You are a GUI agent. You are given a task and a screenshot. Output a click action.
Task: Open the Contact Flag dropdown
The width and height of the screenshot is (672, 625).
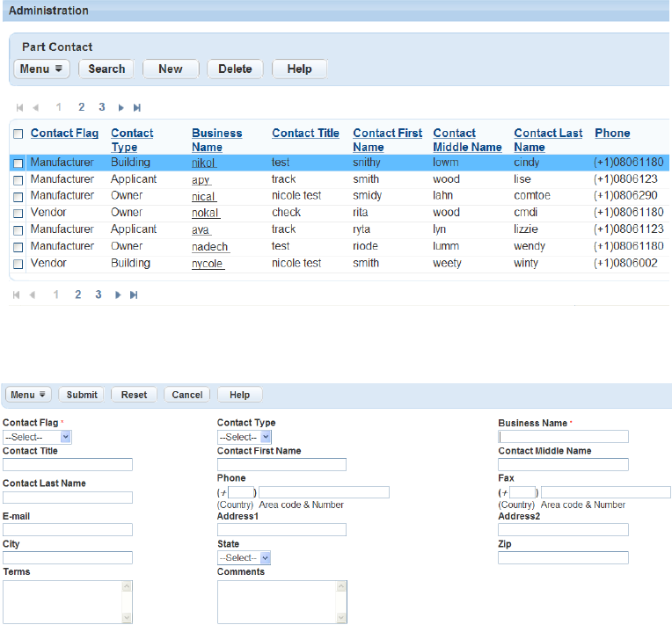(x=37, y=437)
